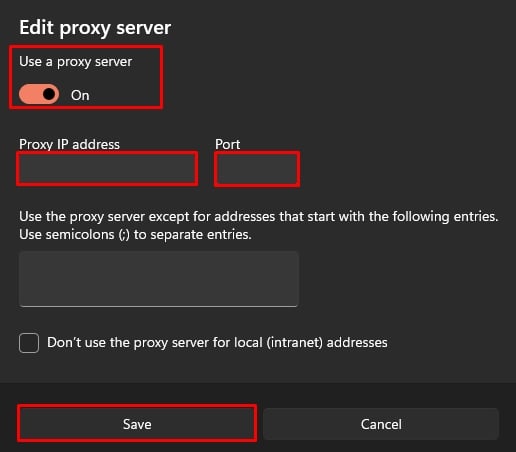
Task: Turn off the Use a proxy server toggle
Action: coord(39,94)
